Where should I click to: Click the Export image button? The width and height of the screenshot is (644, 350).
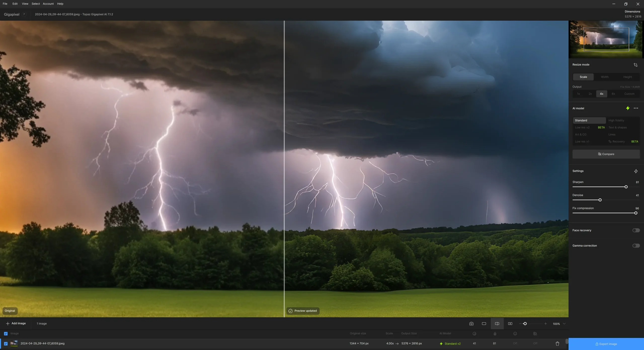[606, 343]
